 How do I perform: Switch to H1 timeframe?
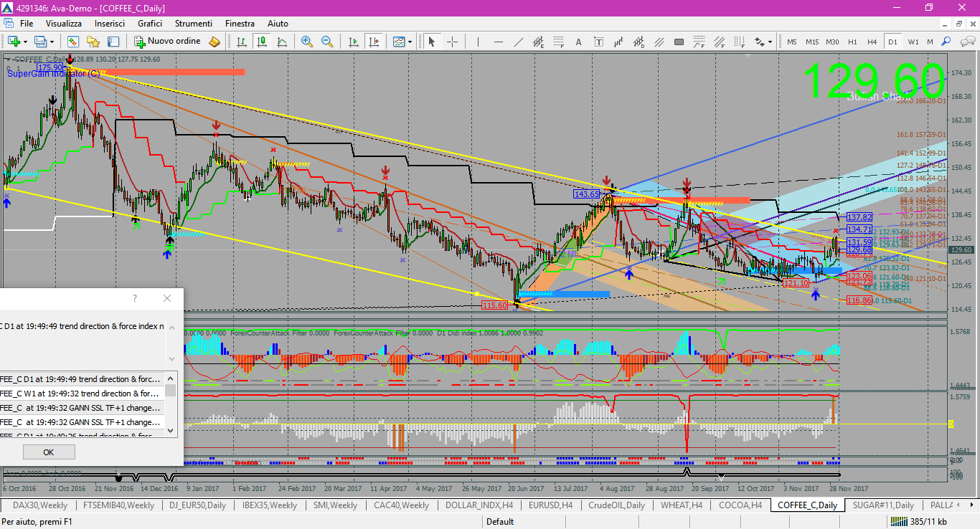(x=852, y=42)
